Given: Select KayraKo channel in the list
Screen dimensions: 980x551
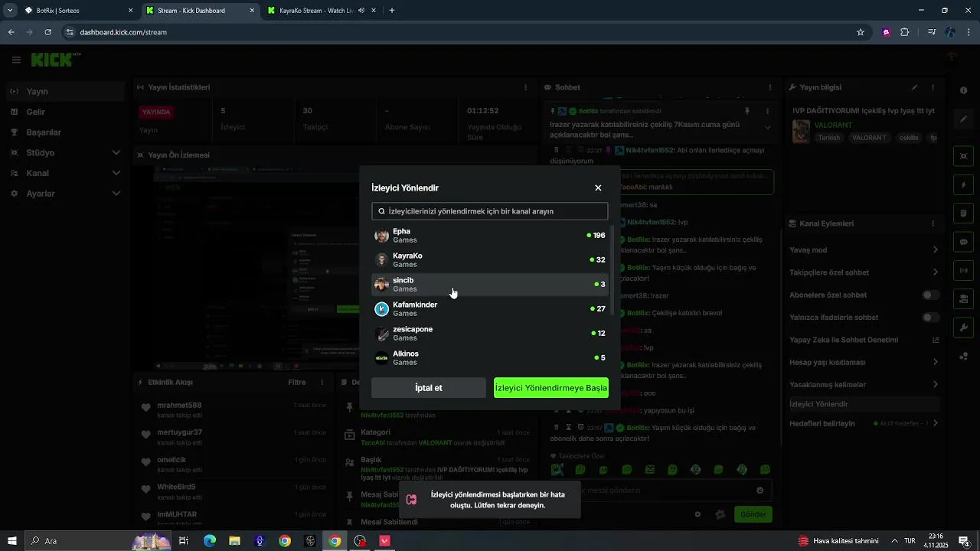Looking at the screenshot, I should [x=490, y=260].
